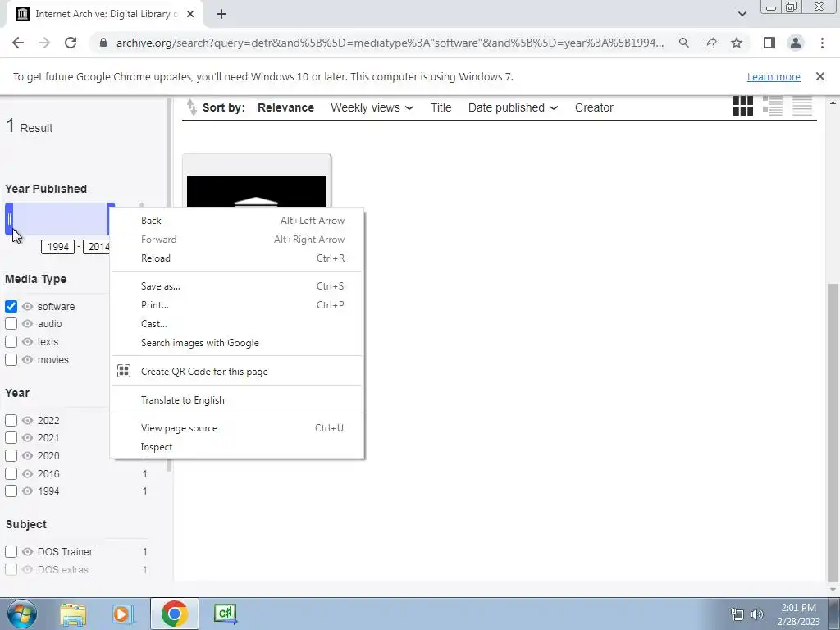Toggle the eye icon next to DOS Trainer
The width and height of the screenshot is (840, 630).
click(27, 552)
